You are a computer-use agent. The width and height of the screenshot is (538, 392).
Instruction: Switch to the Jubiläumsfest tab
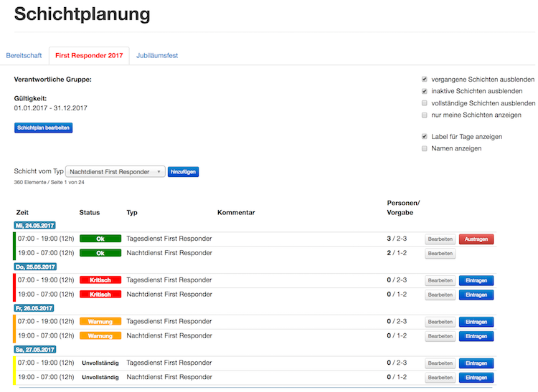[157, 55]
